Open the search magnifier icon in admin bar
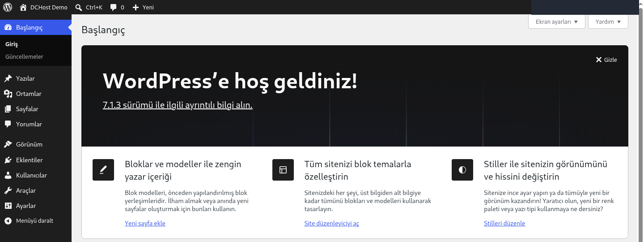644x242 pixels. click(79, 7)
